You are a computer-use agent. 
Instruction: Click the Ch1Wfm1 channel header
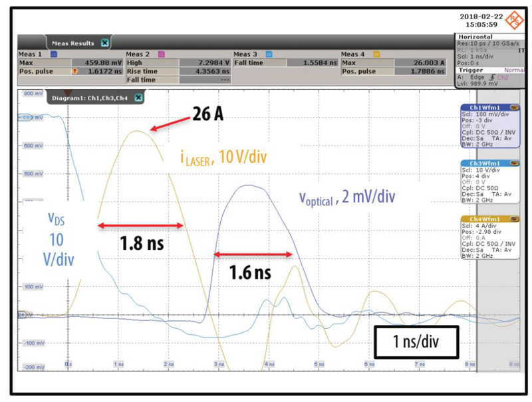coord(484,107)
